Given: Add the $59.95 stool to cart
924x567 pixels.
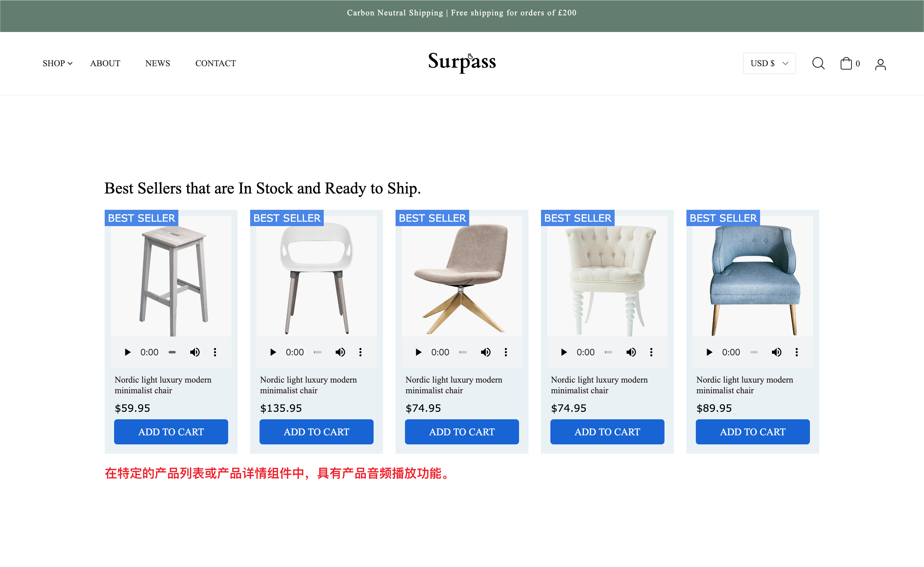Looking at the screenshot, I should [x=171, y=432].
